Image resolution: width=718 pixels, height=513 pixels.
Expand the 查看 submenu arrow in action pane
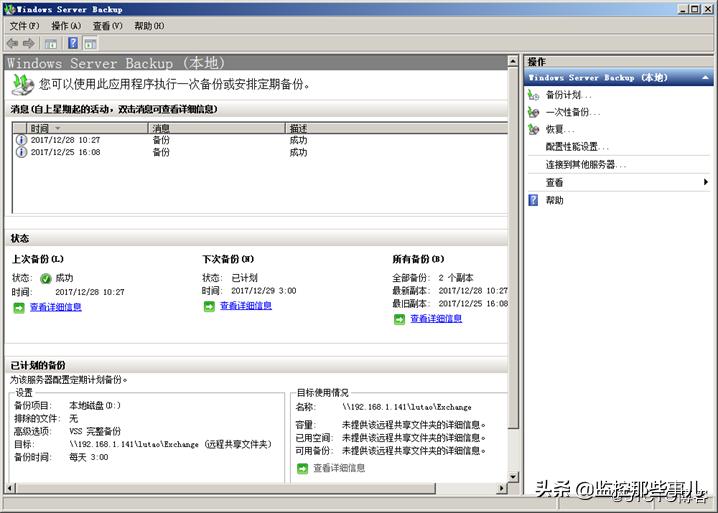pyautogui.click(x=706, y=182)
